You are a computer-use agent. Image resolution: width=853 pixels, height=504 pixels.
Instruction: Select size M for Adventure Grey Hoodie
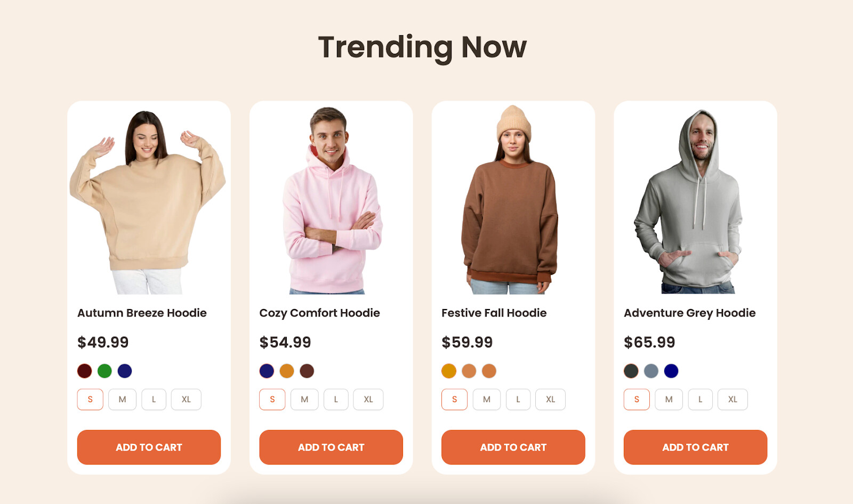tap(669, 400)
